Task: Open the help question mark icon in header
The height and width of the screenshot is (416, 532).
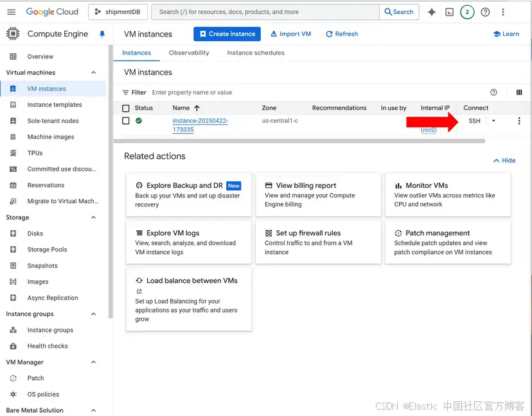Action: 485,12
